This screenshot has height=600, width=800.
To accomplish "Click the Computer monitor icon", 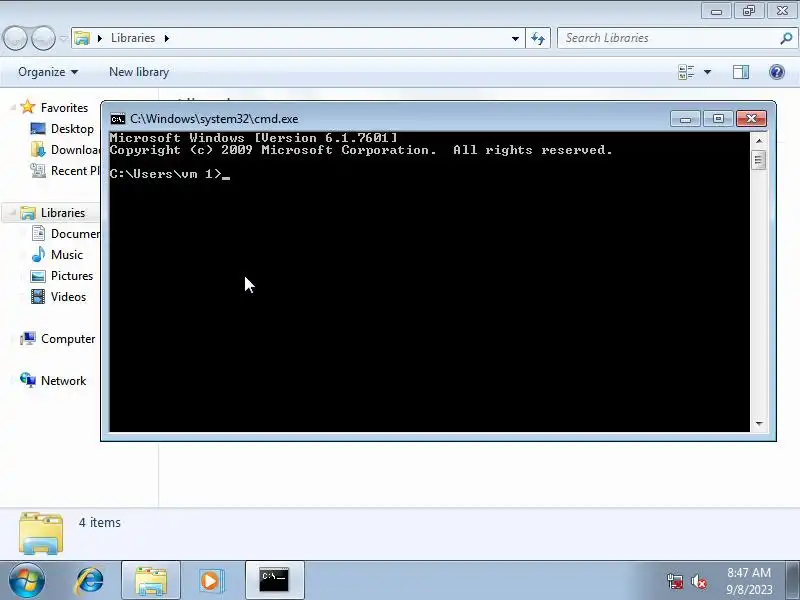I will click(x=28, y=338).
